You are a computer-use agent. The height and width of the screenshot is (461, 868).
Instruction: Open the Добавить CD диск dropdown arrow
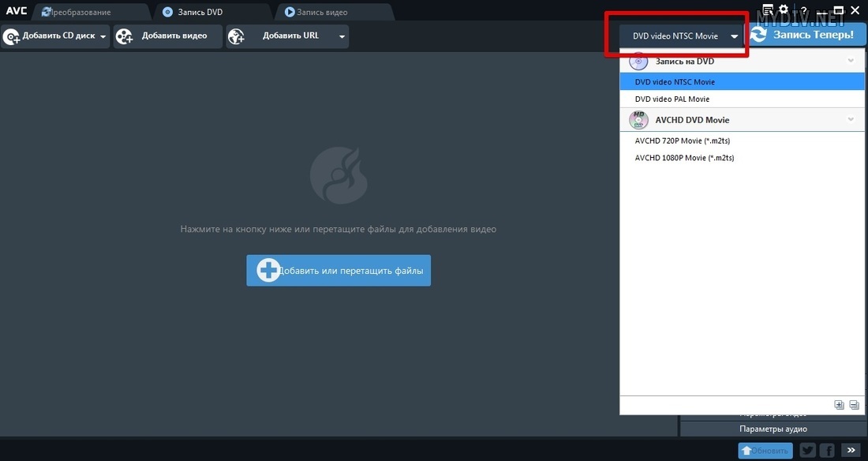103,36
